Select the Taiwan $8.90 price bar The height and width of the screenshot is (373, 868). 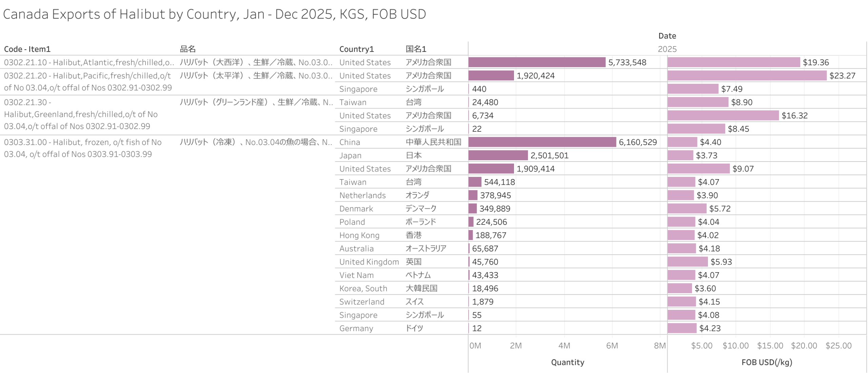click(697, 102)
